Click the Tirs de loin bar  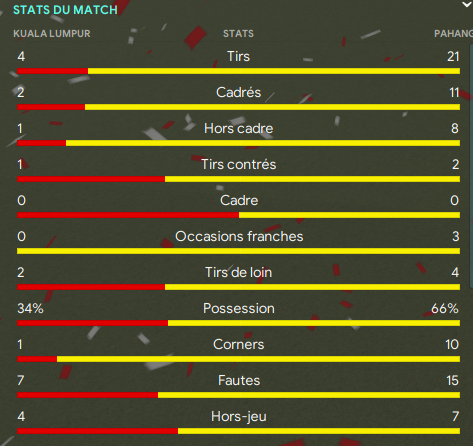[239, 287]
